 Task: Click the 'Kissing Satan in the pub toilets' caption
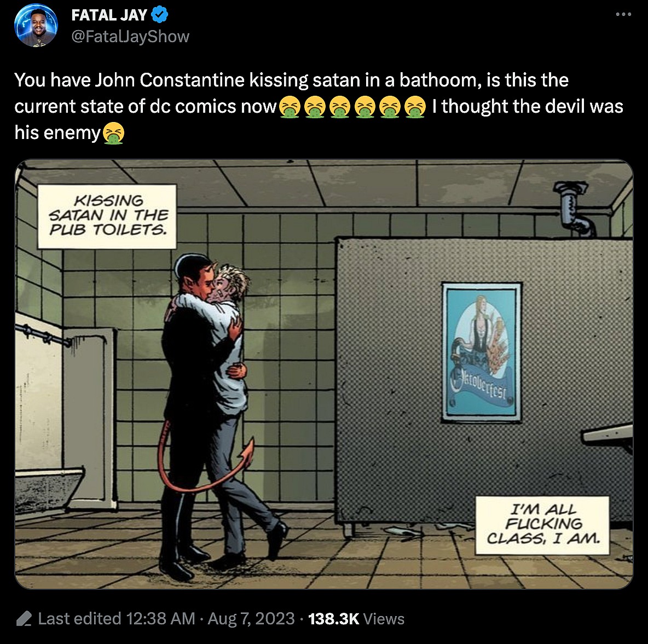point(107,216)
